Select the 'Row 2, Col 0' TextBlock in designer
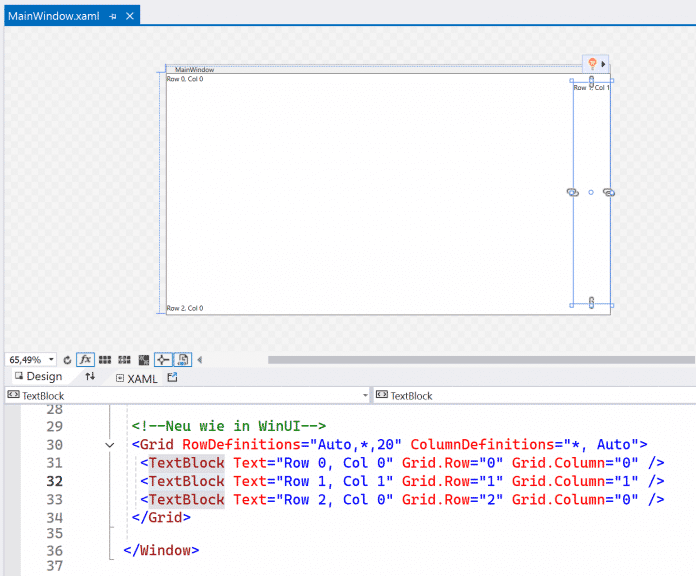Viewport: 696px width, 576px height. (x=185, y=308)
